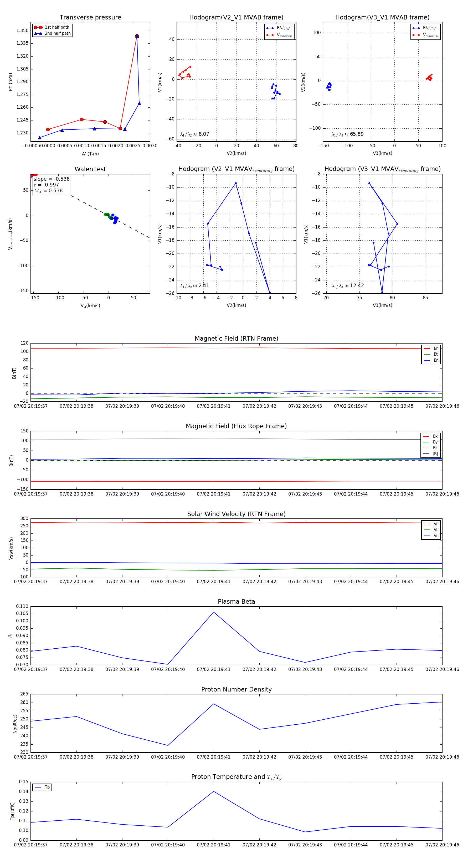The width and height of the screenshot is (473, 868).
Task: Click the peak point of Transverse pressure plot
Action: tap(137, 36)
